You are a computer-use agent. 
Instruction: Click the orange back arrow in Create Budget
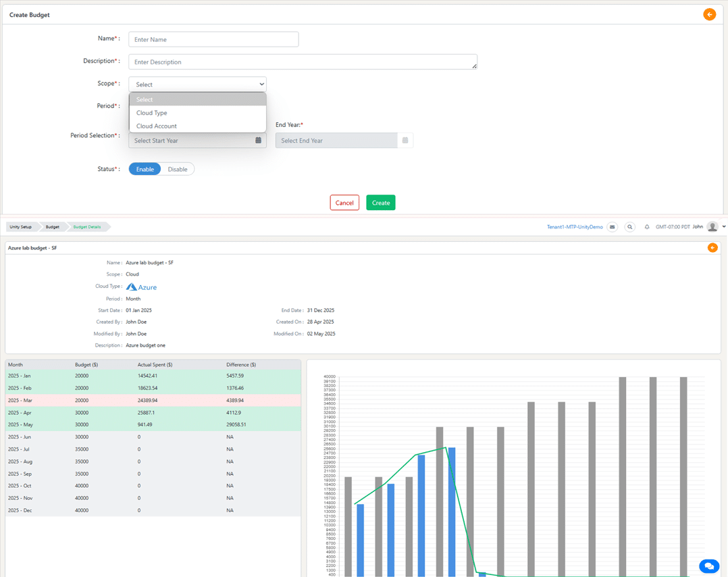coord(709,14)
